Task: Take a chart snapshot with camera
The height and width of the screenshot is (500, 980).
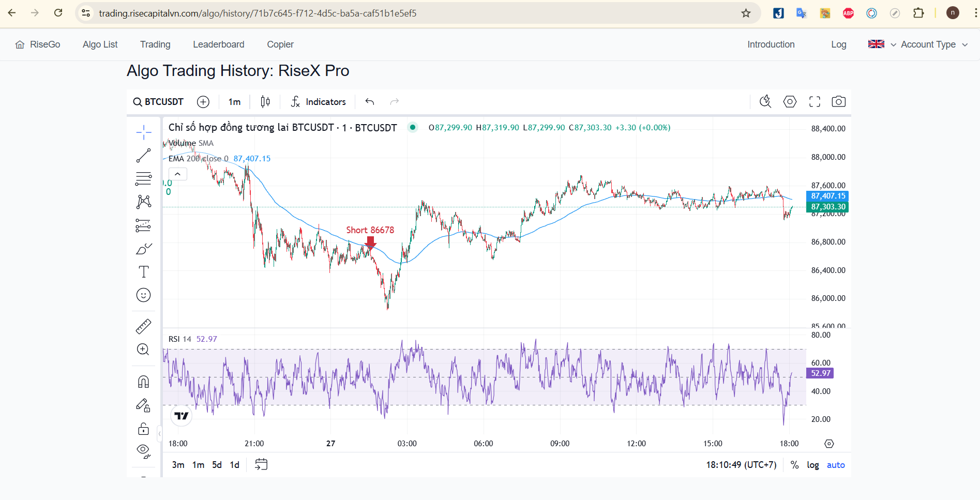Action: [839, 102]
